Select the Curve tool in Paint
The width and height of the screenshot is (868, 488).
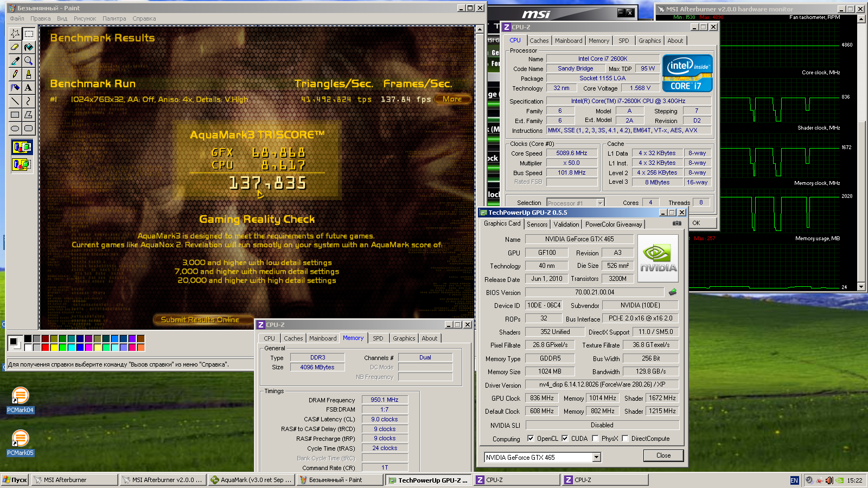29,101
